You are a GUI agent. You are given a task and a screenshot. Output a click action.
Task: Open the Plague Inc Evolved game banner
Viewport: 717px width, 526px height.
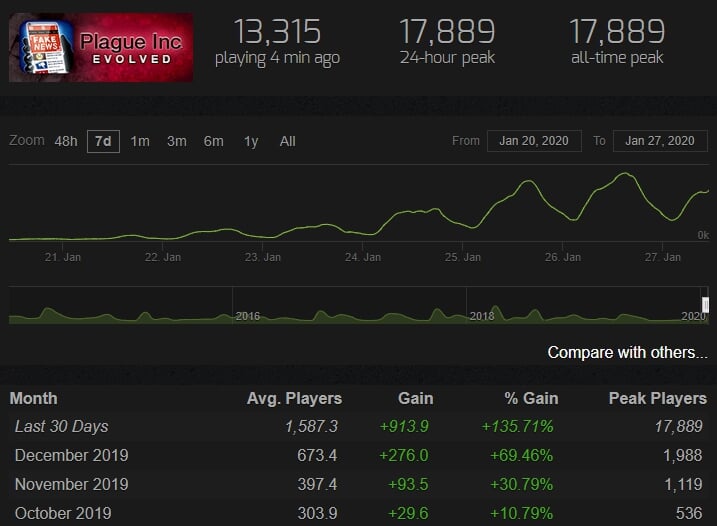click(101, 48)
